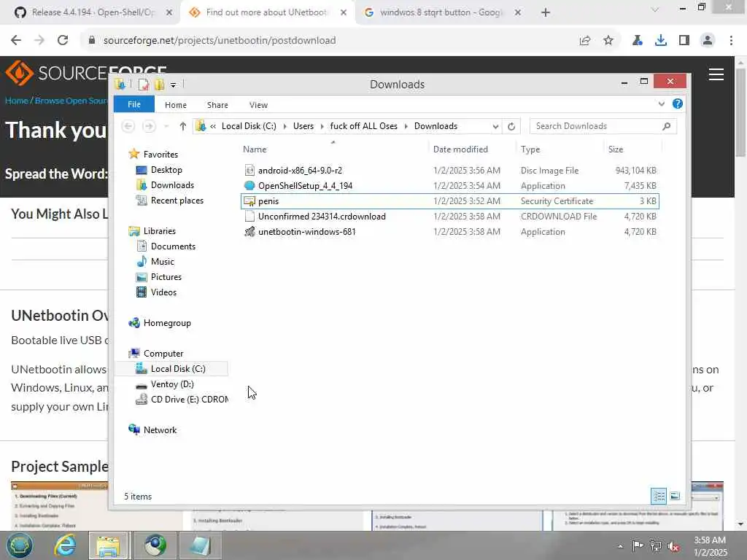Open SourceForge hamburger menu

[716, 74]
